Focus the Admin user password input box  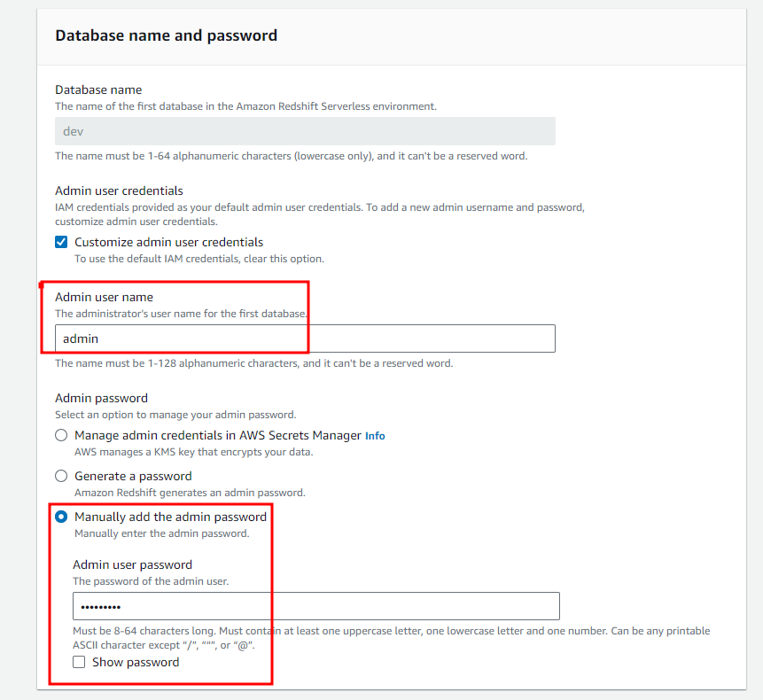pyautogui.click(x=316, y=606)
